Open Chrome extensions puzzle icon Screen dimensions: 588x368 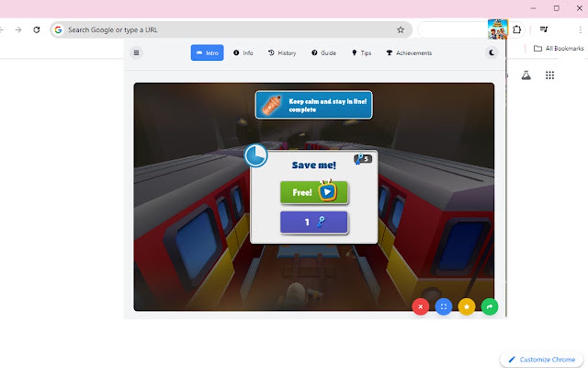517,29
